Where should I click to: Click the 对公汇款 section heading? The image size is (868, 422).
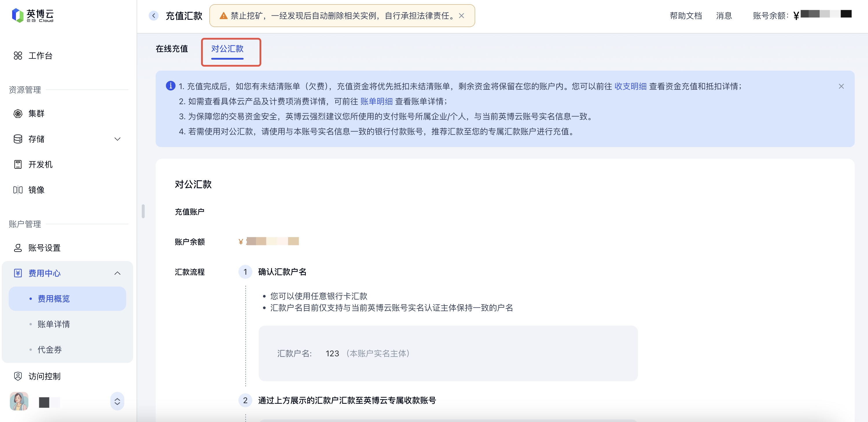pyautogui.click(x=193, y=184)
